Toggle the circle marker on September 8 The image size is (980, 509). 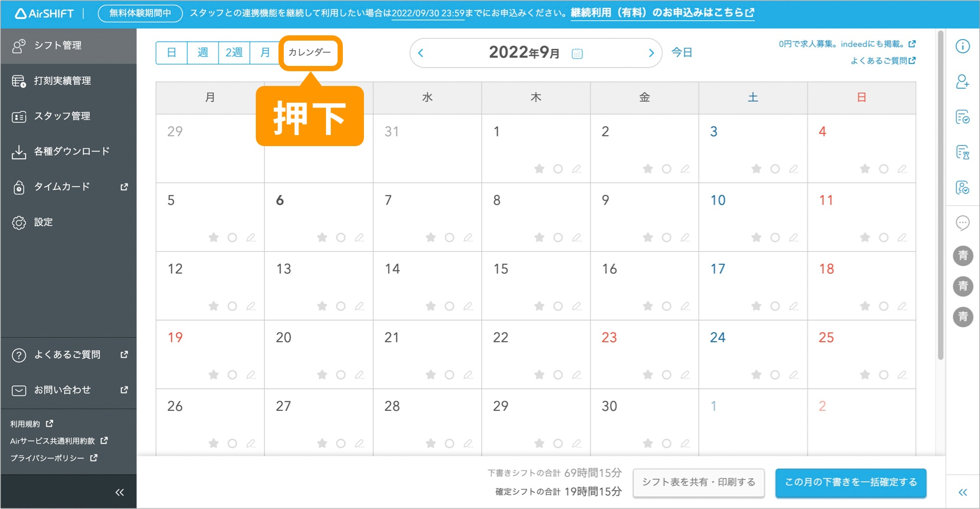pyautogui.click(x=558, y=237)
